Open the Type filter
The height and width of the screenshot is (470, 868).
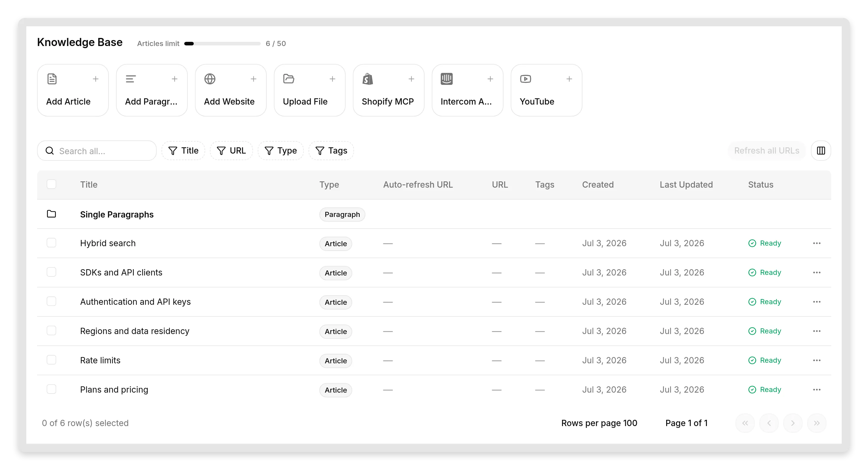click(x=281, y=151)
